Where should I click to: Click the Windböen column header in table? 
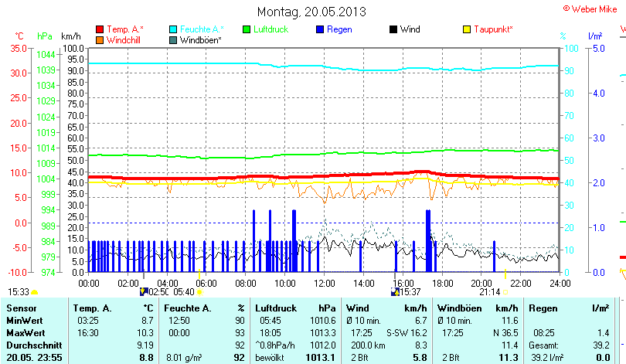[x=459, y=308]
